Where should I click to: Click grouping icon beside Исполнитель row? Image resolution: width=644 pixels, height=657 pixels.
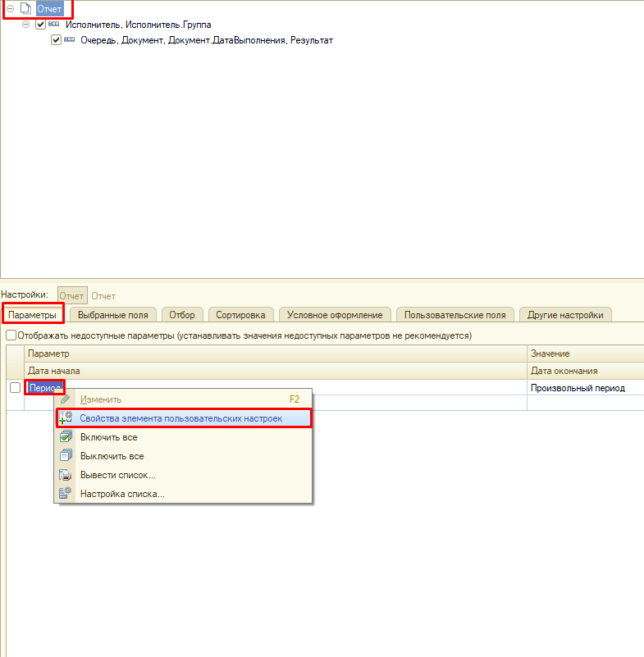tap(53, 24)
